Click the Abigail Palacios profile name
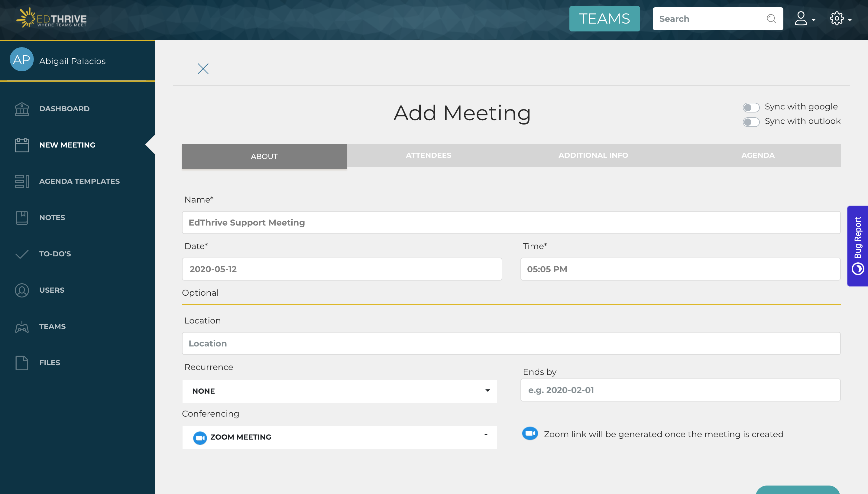Viewport: 868px width, 494px height. [x=72, y=61]
